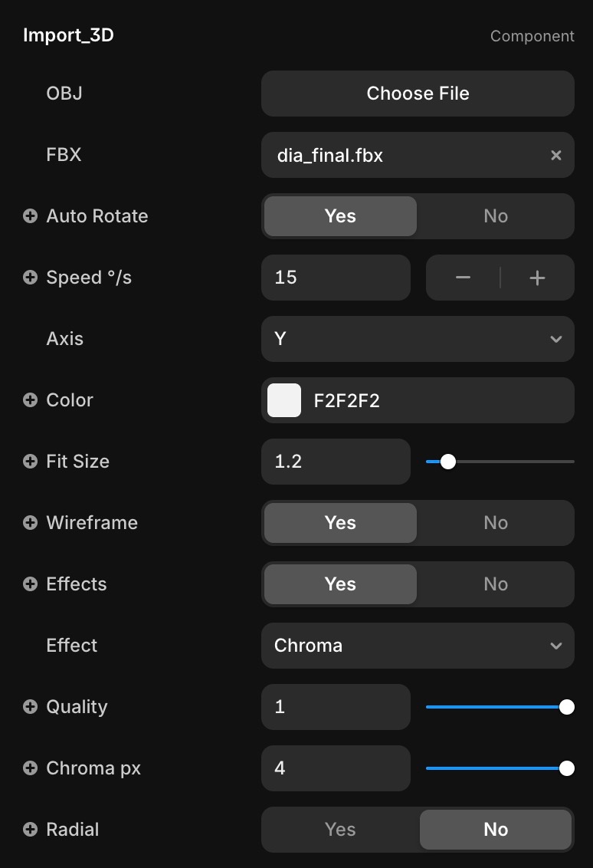This screenshot has width=593, height=868.
Task: Click the plus icon next to Speed
Action: [30, 278]
